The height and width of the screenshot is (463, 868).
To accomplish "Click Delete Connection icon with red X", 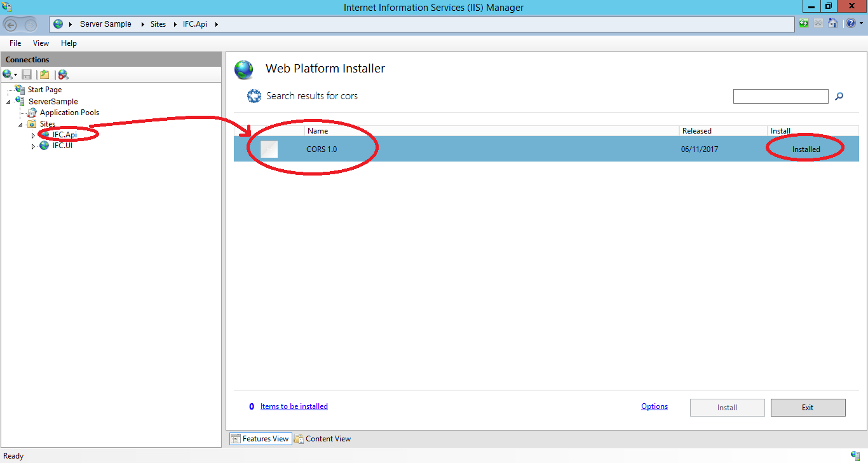I will (63, 74).
